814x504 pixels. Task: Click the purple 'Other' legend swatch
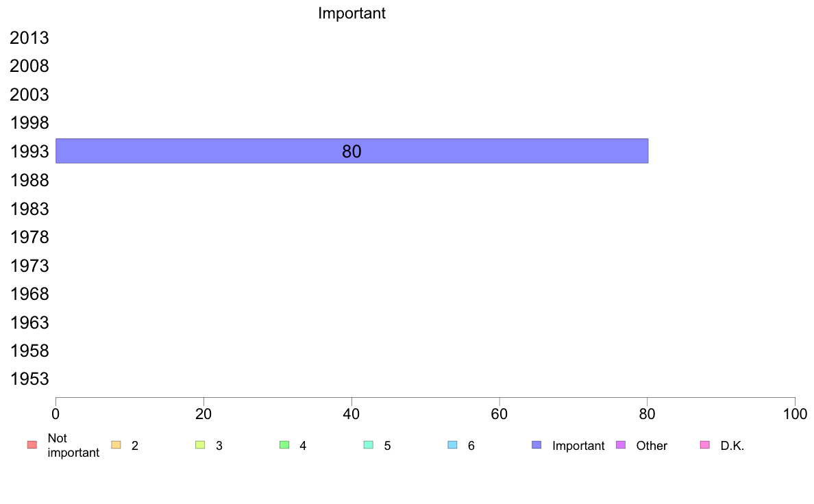[x=621, y=445]
